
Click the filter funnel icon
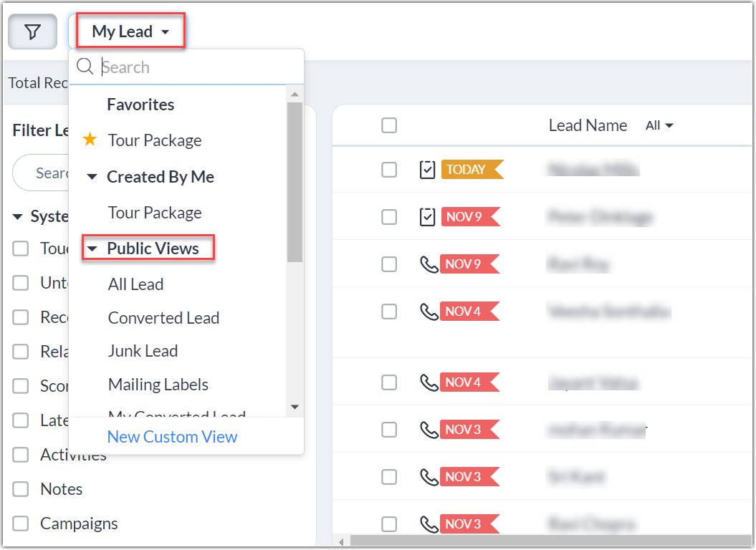[32, 32]
